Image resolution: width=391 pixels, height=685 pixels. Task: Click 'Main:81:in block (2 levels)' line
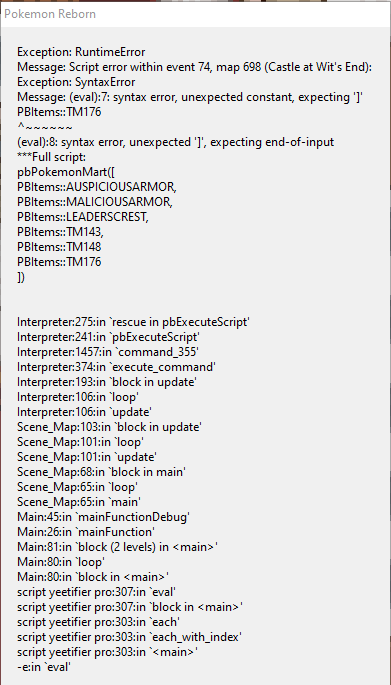coord(117,547)
